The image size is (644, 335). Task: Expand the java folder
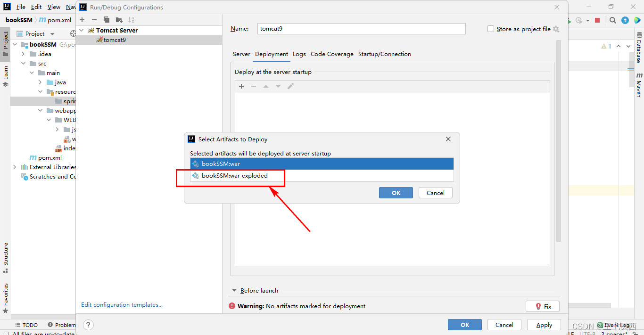(41, 82)
